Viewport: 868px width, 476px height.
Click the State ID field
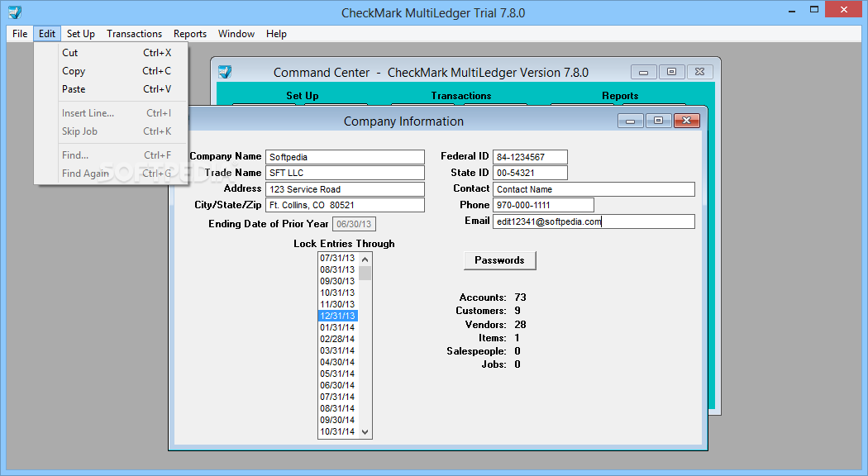(530, 173)
